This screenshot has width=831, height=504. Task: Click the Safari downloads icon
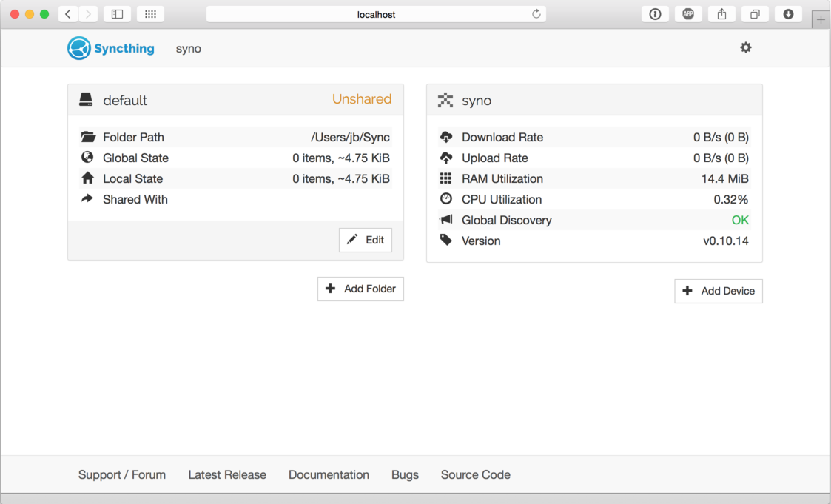788,14
